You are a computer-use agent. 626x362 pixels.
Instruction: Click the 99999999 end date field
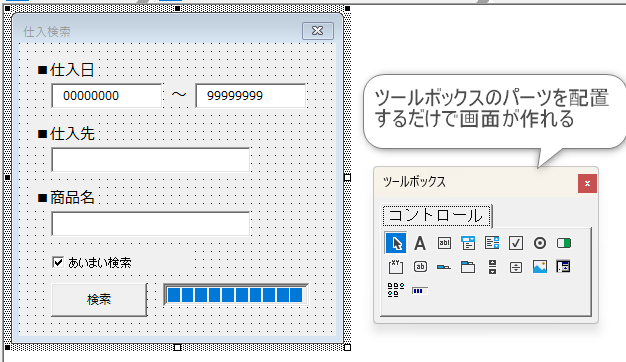click(250, 96)
